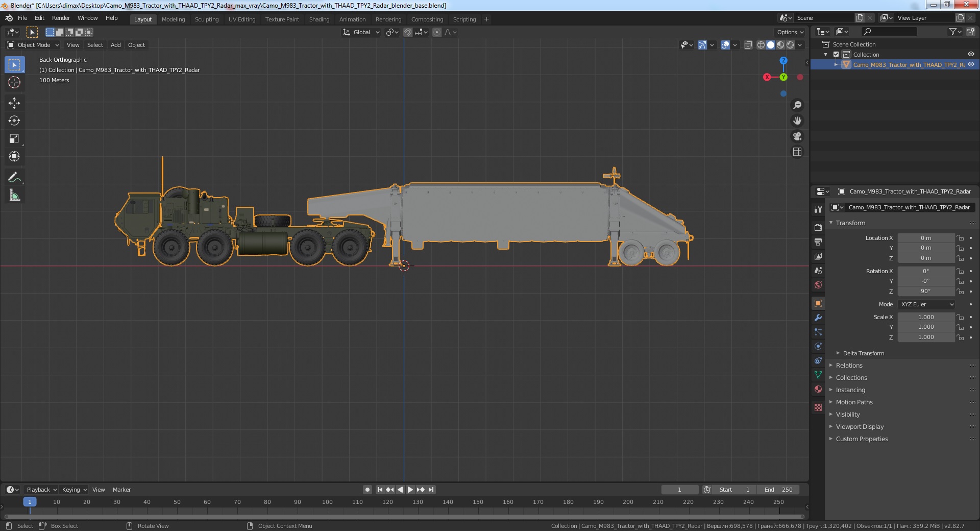Open the Tool properties tab
Screen dimensions: 980x531
point(818,209)
